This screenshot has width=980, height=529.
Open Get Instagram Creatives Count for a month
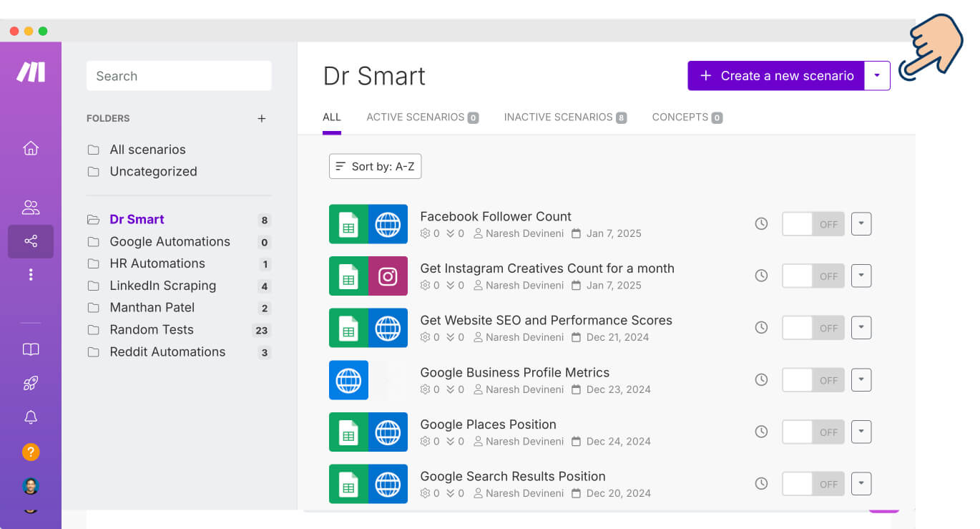pos(547,268)
